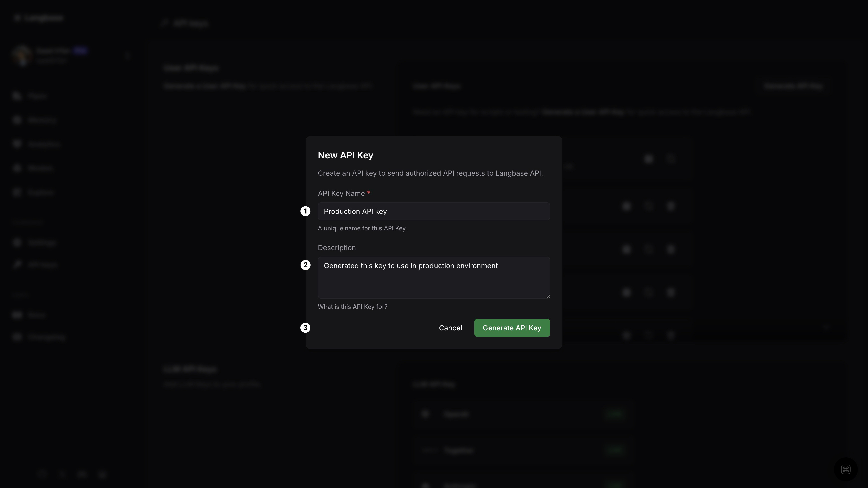The width and height of the screenshot is (868, 488).
Task: Click the Pipes icon in sidebar
Action: point(17,96)
